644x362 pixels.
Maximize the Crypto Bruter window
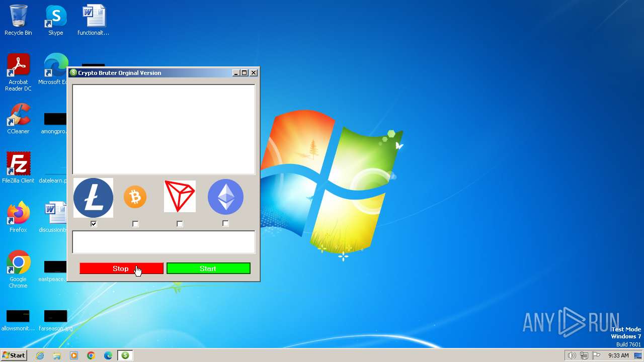click(245, 73)
